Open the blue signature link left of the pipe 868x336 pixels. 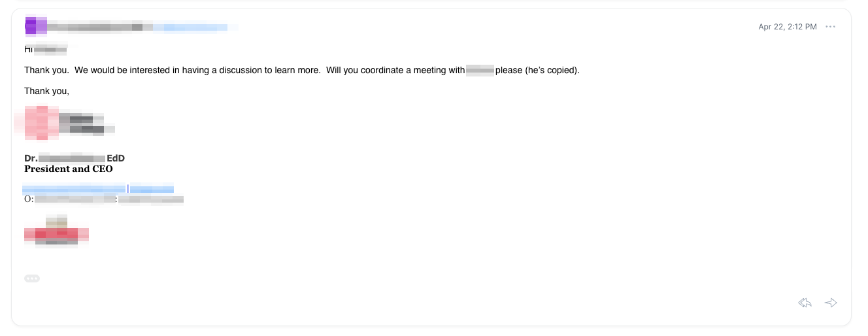[74, 189]
